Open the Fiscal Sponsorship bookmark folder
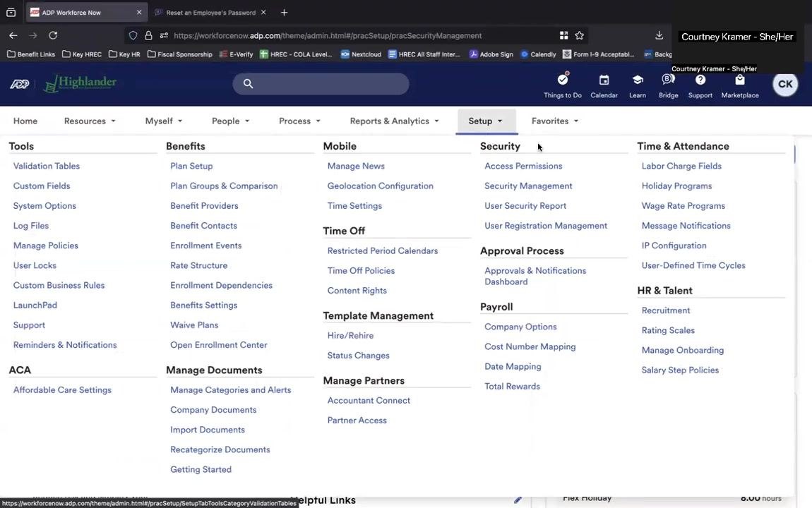The width and height of the screenshot is (812, 508). point(179,54)
